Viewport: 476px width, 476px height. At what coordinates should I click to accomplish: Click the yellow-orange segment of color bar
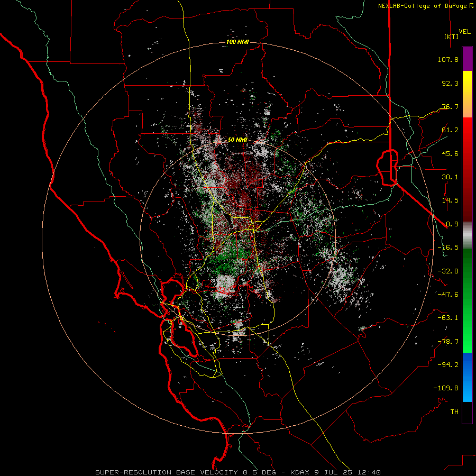coord(467,94)
